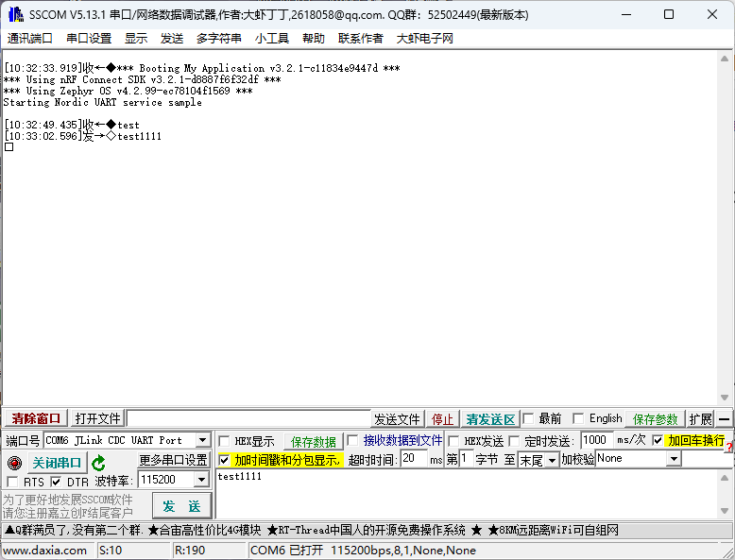
Task: Open the 串口设置 menu
Action: point(89,39)
